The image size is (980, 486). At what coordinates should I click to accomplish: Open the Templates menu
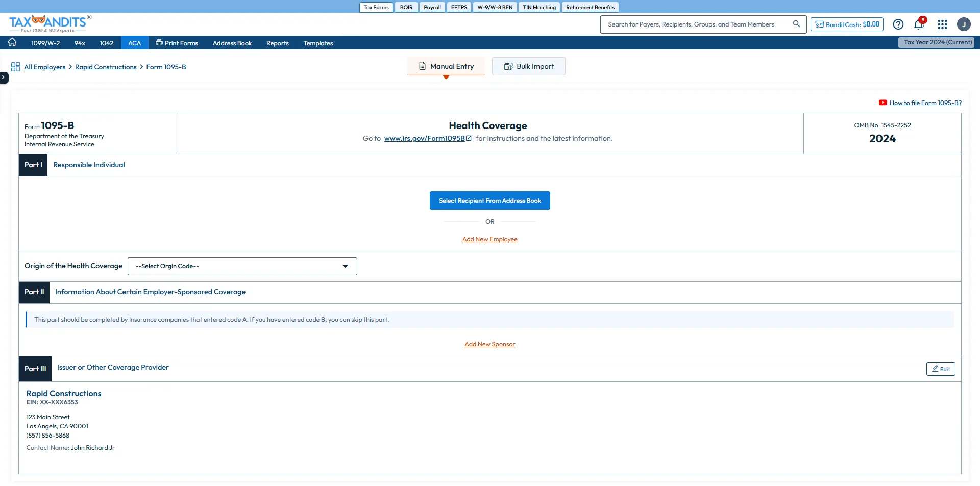pyautogui.click(x=318, y=43)
